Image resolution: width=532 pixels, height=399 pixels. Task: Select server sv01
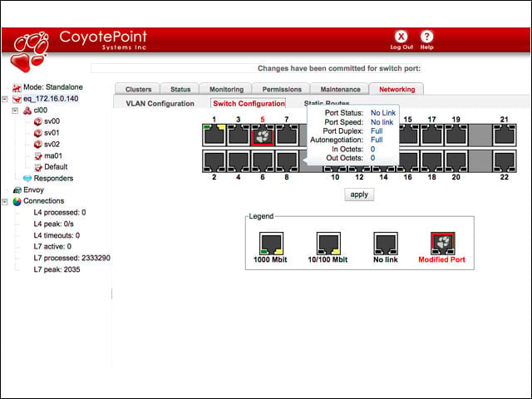[x=52, y=133]
